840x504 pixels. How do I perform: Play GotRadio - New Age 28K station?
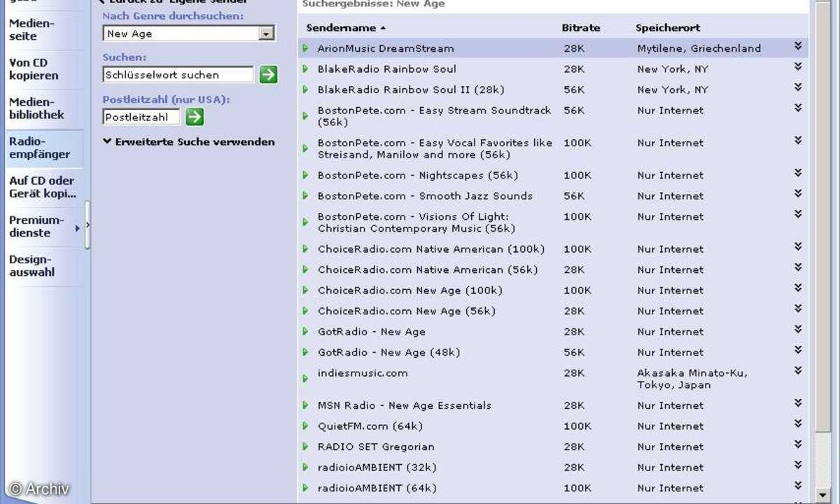coord(305,331)
